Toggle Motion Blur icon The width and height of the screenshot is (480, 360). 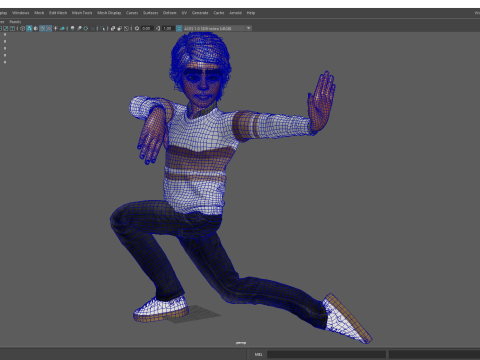(x=79, y=28)
